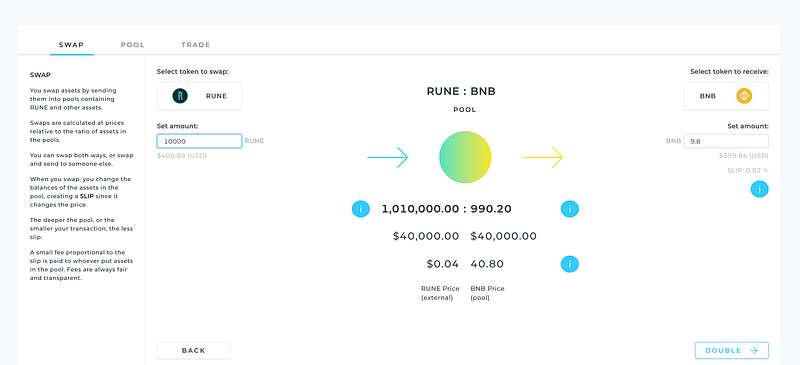Viewport: 800px width, 365px height.
Task: Click the orange BNB logo icon
Action: point(744,95)
